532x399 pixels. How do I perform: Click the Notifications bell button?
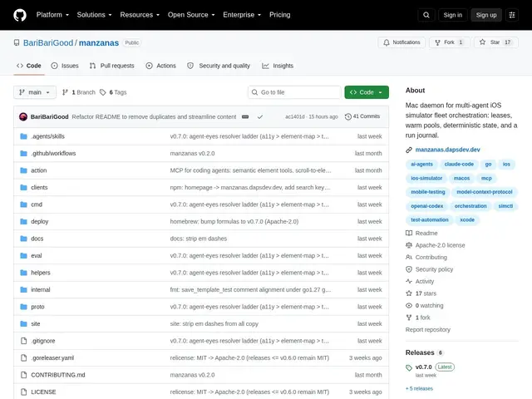401,42
